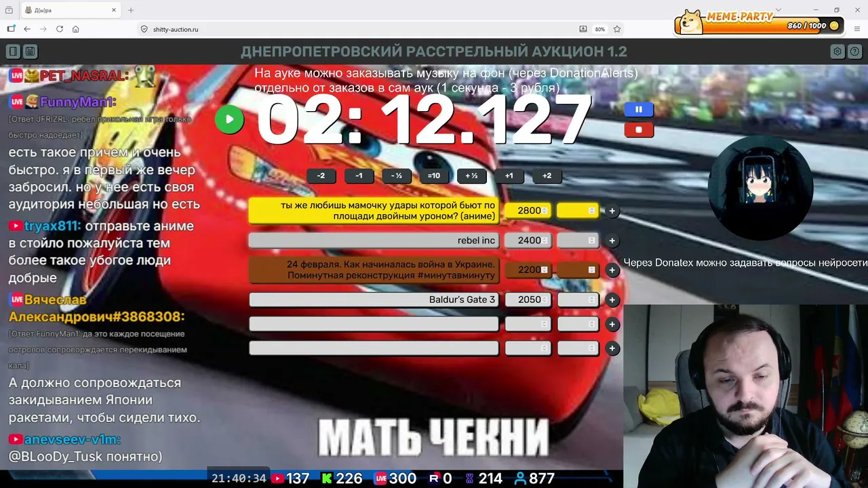Bookmark the page with the star icon
868x488 pixels.
tap(617, 29)
